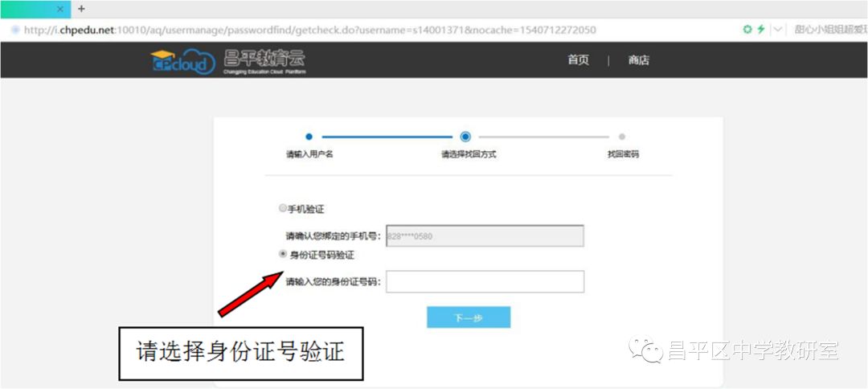Expand the address bar dropdown arrow
This screenshot has height=389, width=868.
(778, 30)
